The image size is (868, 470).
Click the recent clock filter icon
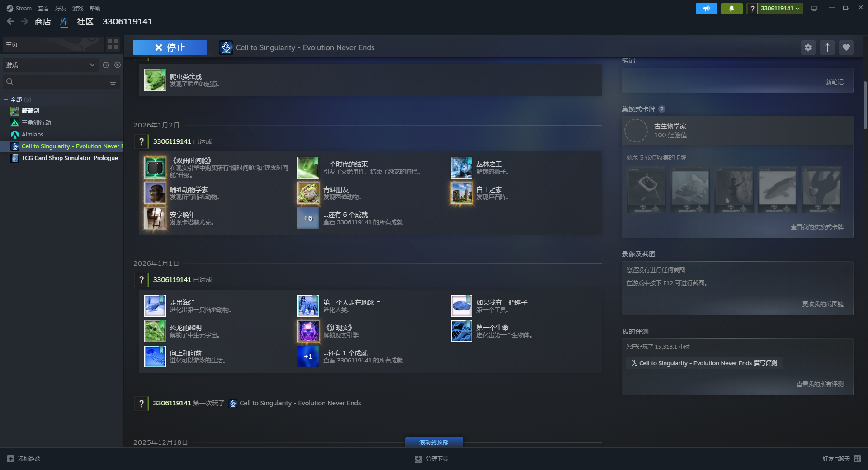pyautogui.click(x=106, y=65)
